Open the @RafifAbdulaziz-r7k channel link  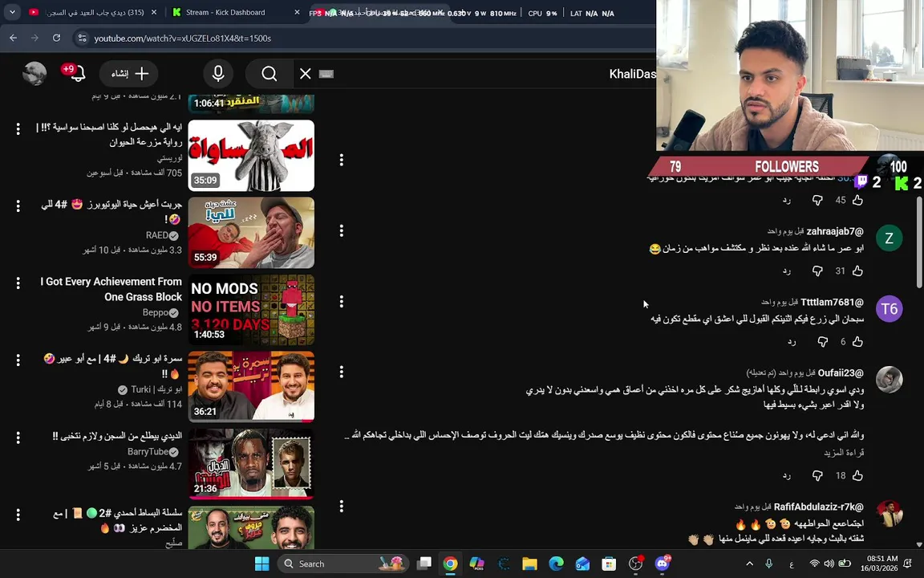point(818,507)
